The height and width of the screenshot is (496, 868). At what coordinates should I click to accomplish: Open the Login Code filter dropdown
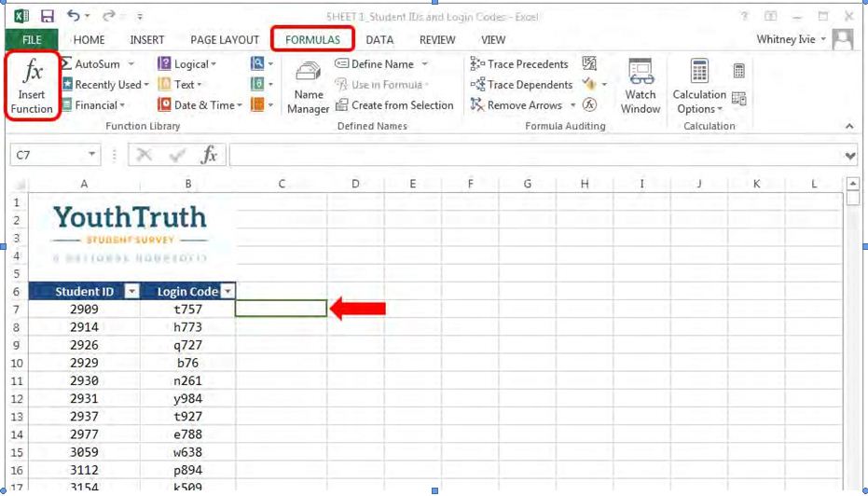(x=227, y=292)
